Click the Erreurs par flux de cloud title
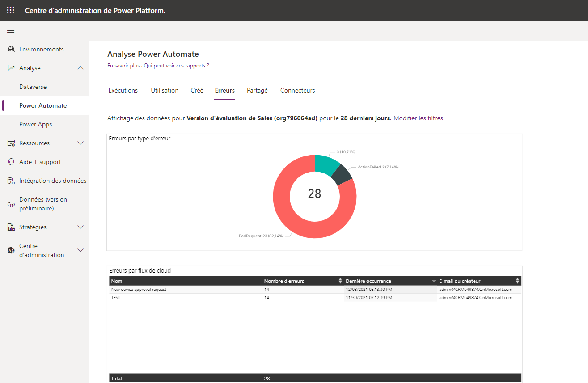Viewport: 588px width, 383px height. [140, 271]
